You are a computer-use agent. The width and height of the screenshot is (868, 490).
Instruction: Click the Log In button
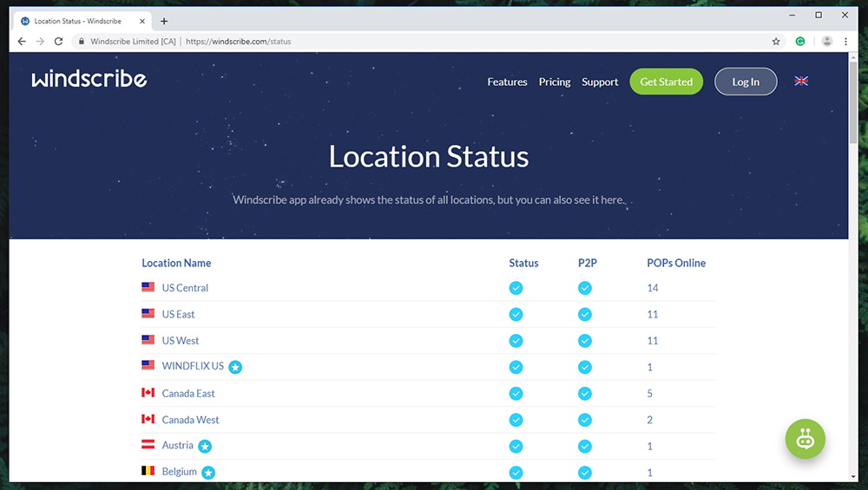click(x=746, y=82)
